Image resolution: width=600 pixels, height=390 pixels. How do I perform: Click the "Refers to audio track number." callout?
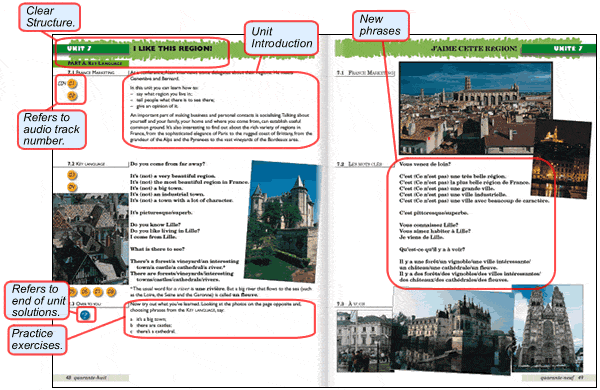(x=52, y=129)
